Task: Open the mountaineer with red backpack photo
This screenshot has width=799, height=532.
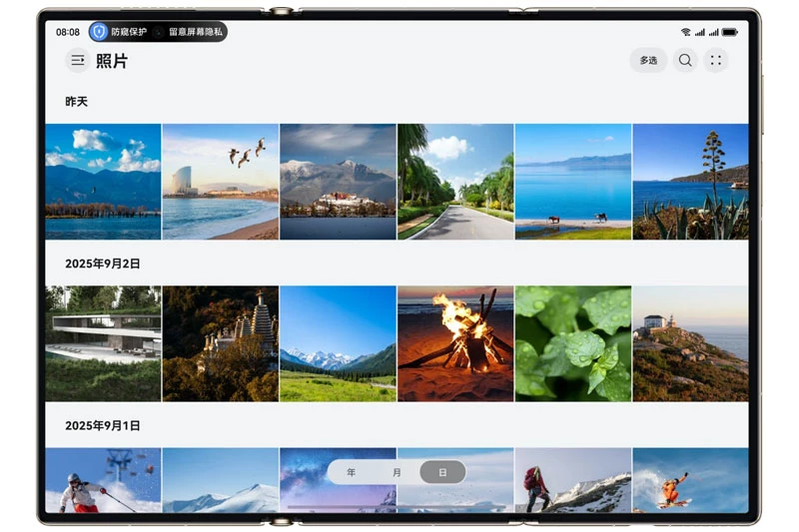Action: (573, 480)
